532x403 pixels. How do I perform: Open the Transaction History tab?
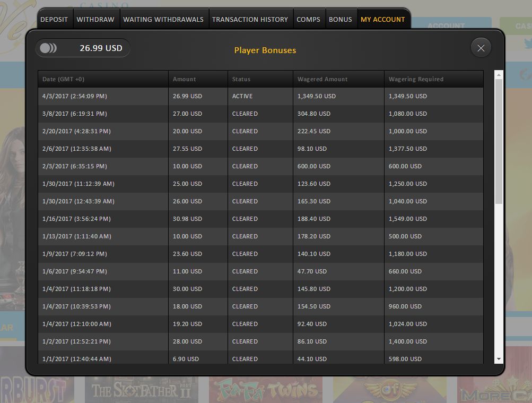click(x=250, y=19)
